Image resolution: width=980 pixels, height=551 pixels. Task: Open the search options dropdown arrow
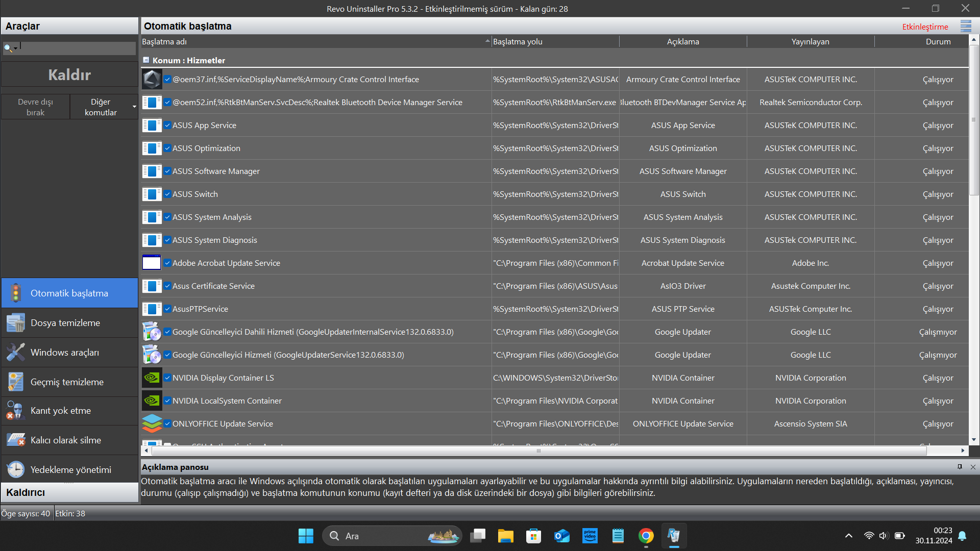point(16,48)
